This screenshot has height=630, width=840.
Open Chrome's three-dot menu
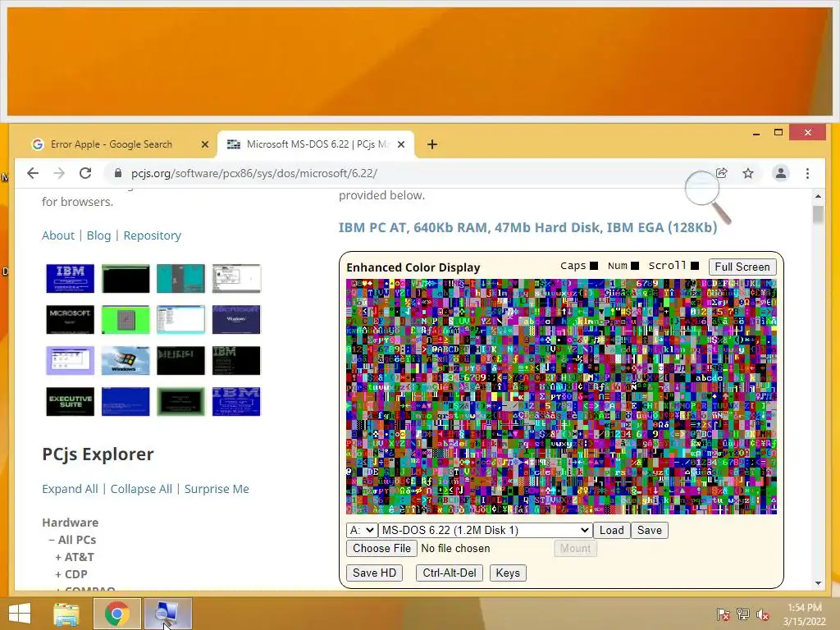click(x=807, y=173)
